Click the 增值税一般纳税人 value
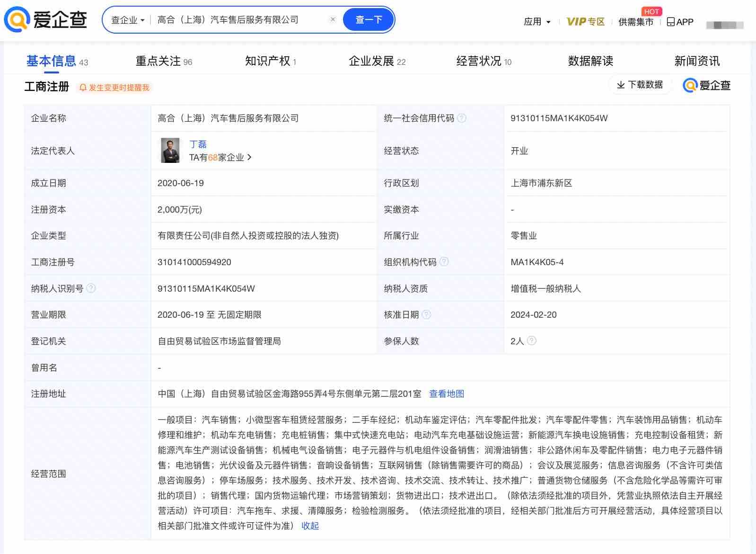Viewport: 756px width, 554px height. 546,289
